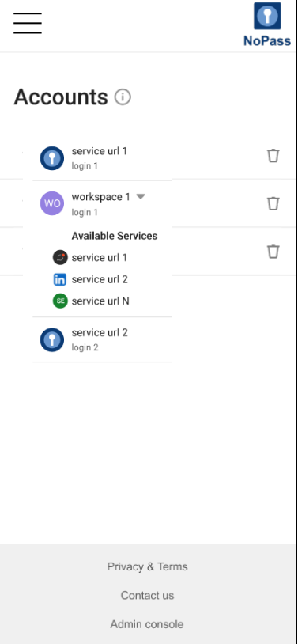Click the NoPass logo
The height and width of the screenshot is (644, 298).
coord(267,25)
